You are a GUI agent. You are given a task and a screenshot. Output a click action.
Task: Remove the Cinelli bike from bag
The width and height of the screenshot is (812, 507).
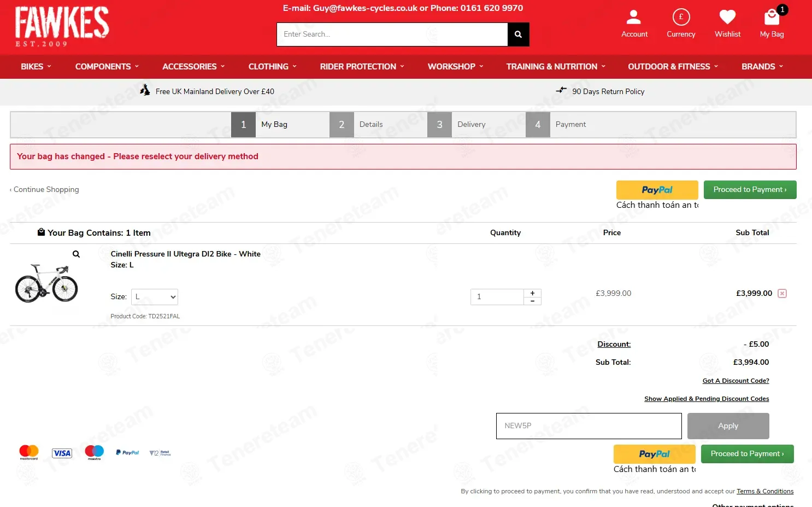[782, 294]
